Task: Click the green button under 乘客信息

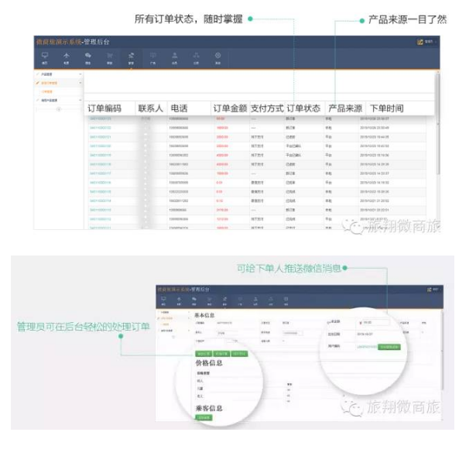Action: click(204, 417)
